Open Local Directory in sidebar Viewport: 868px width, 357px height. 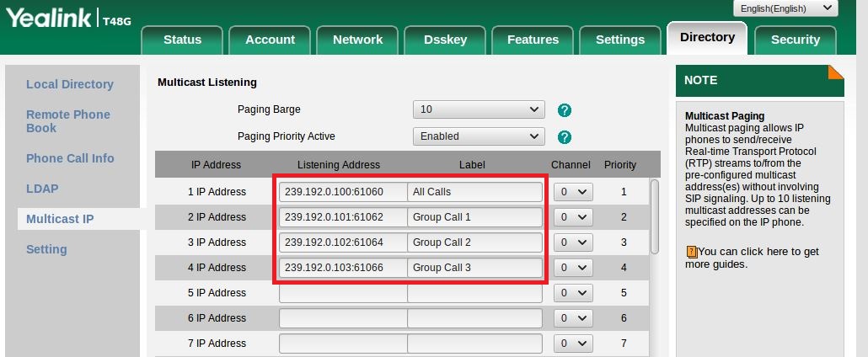tap(70, 85)
